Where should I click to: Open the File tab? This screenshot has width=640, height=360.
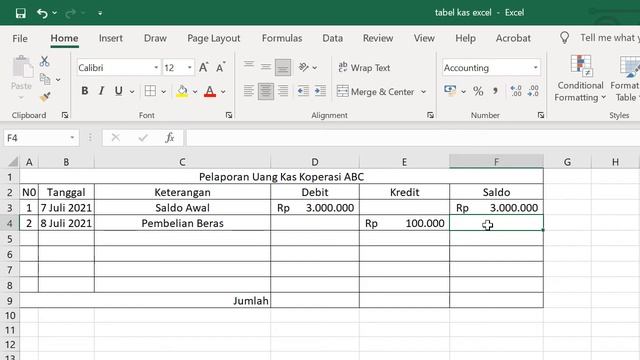(20, 38)
